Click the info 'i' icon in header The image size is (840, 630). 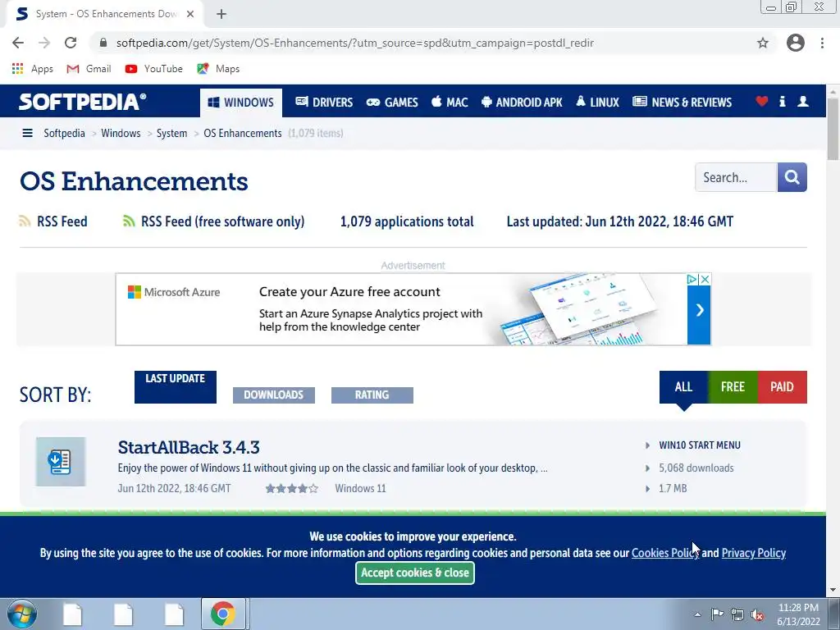coord(782,101)
